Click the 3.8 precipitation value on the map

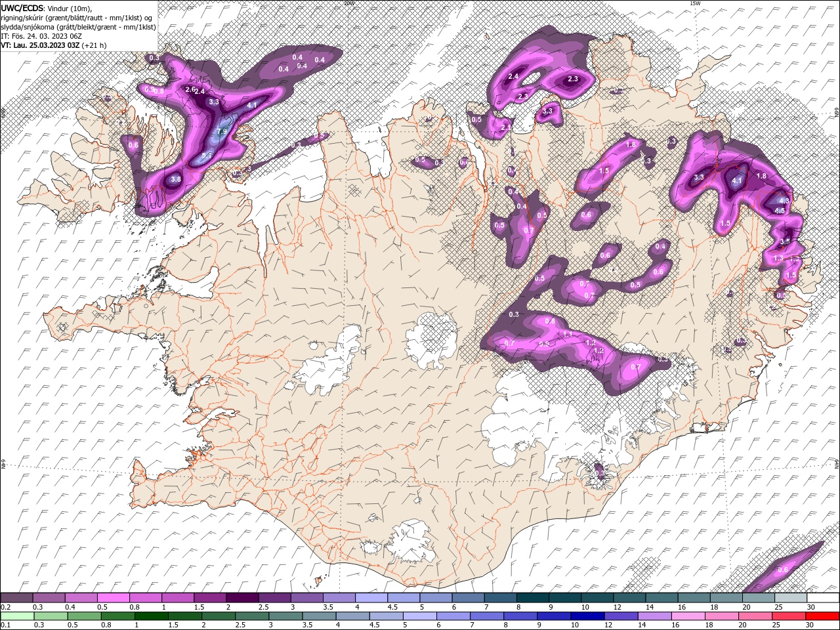(x=175, y=179)
